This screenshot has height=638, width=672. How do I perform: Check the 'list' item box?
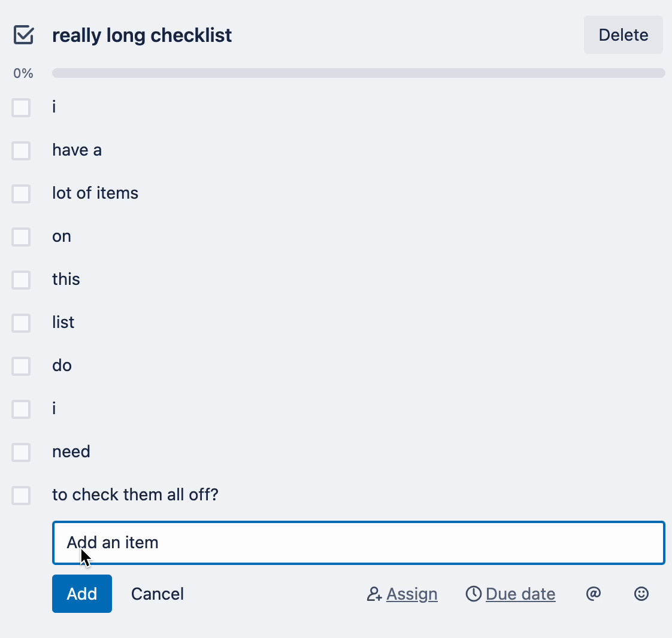(x=21, y=323)
